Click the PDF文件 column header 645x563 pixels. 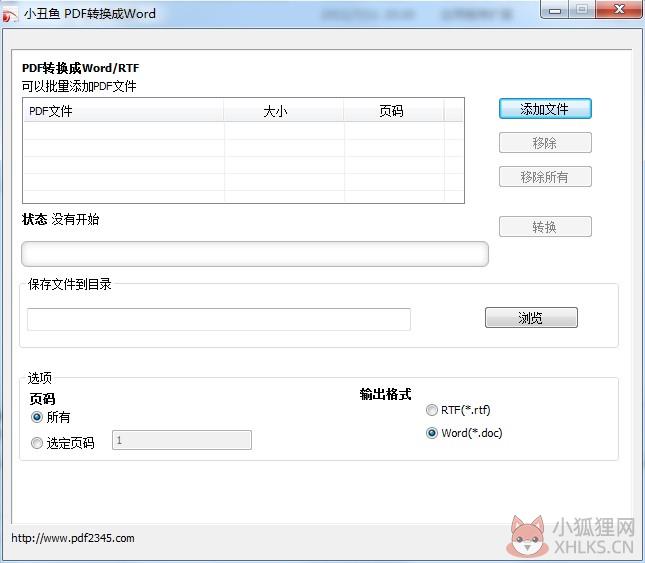(x=124, y=111)
